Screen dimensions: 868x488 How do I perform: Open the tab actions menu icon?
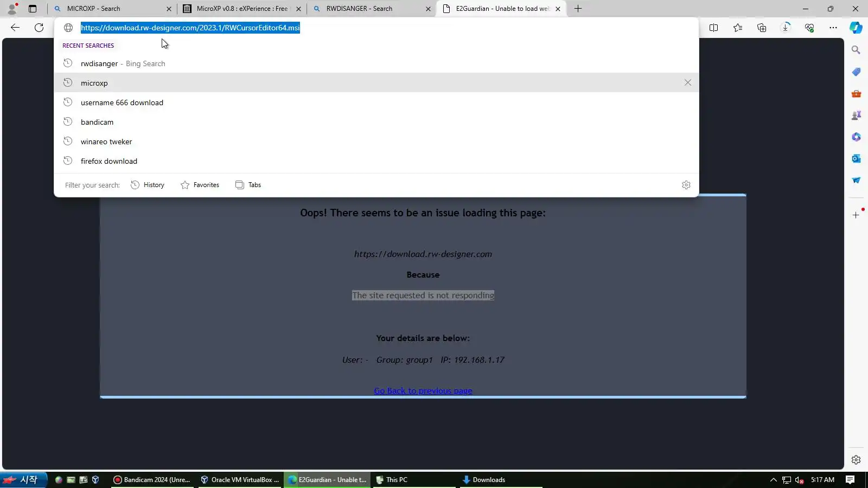pyautogui.click(x=33, y=9)
